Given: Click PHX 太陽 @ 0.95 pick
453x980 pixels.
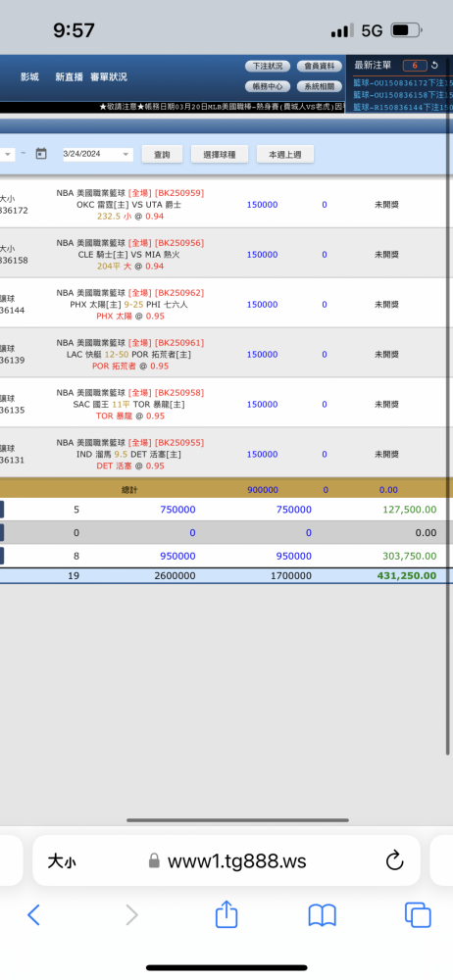Looking at the screenshot, I should point(130,317).
